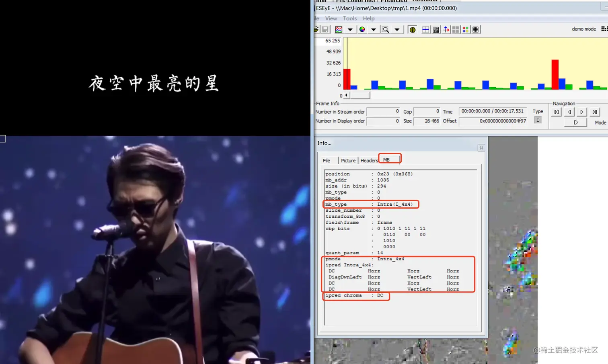
Task: Close the Info panel
Action: 481,148
